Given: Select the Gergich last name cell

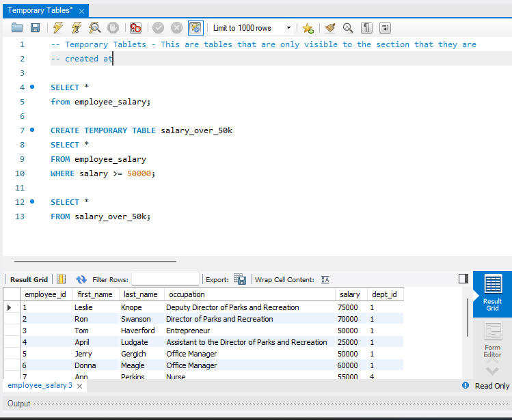Looking at the screenshot, I should 142,354.
